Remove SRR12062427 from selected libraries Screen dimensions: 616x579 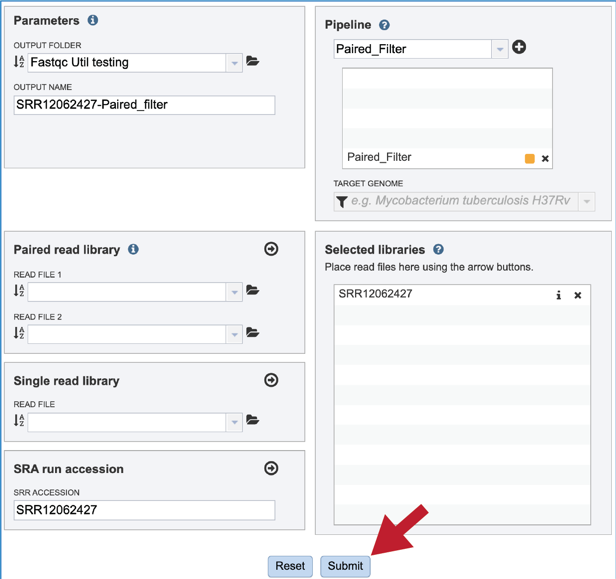pyautogui.click(x=578, y=295)
